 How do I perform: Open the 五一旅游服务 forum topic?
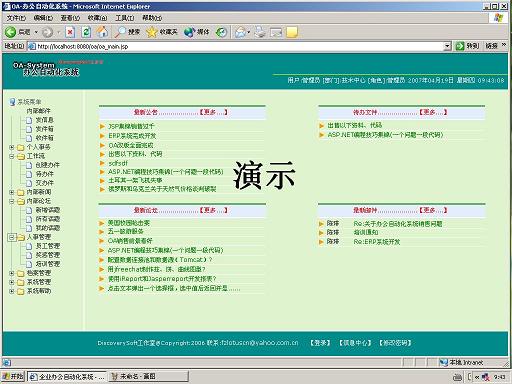pos(125,231)
